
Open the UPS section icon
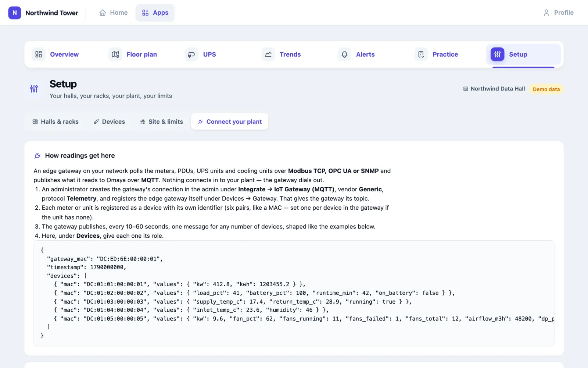191,54
